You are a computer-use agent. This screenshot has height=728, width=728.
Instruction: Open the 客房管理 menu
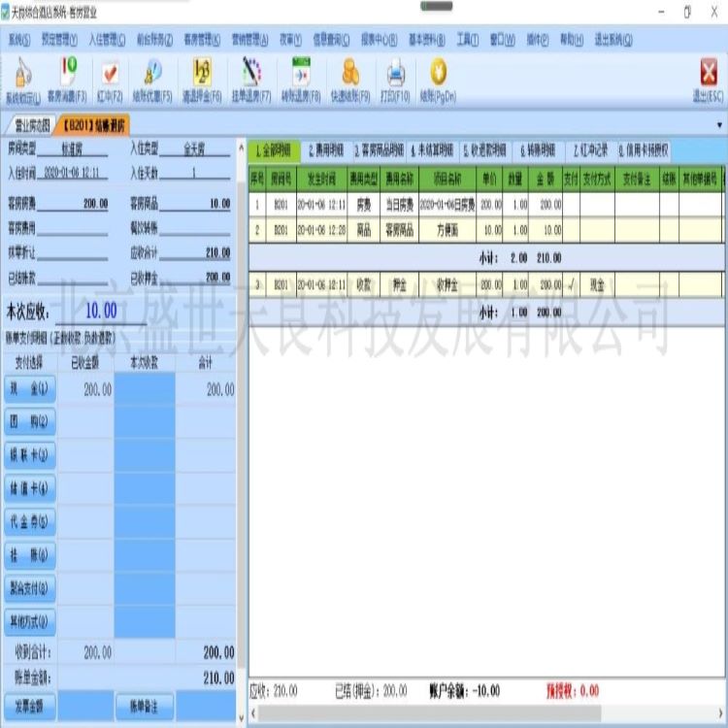pos(202,40)
